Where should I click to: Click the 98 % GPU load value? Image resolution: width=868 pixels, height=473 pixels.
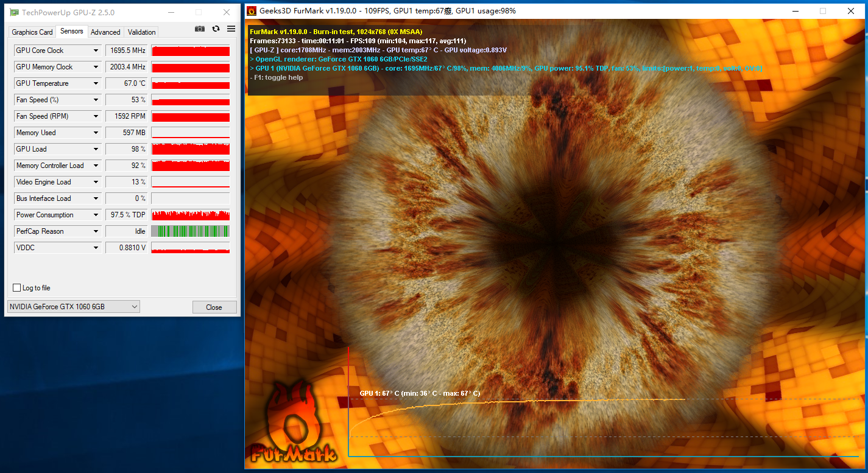point(127,149)
